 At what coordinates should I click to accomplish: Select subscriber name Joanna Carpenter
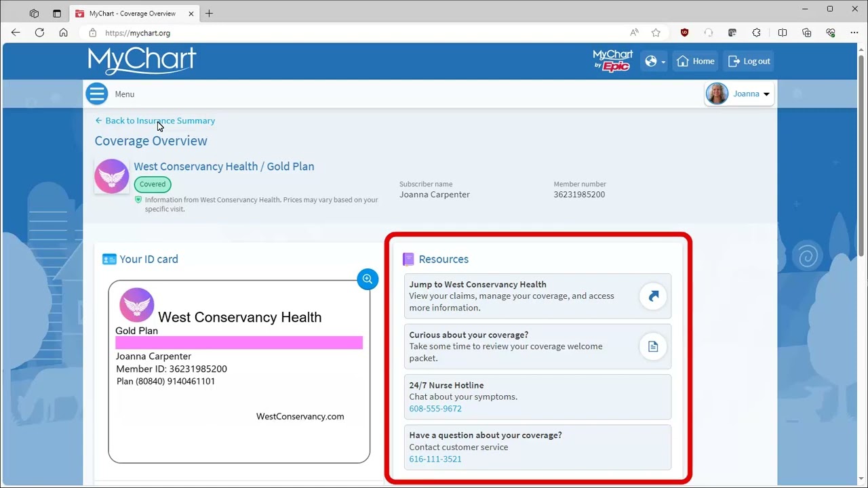coord(435,195)
